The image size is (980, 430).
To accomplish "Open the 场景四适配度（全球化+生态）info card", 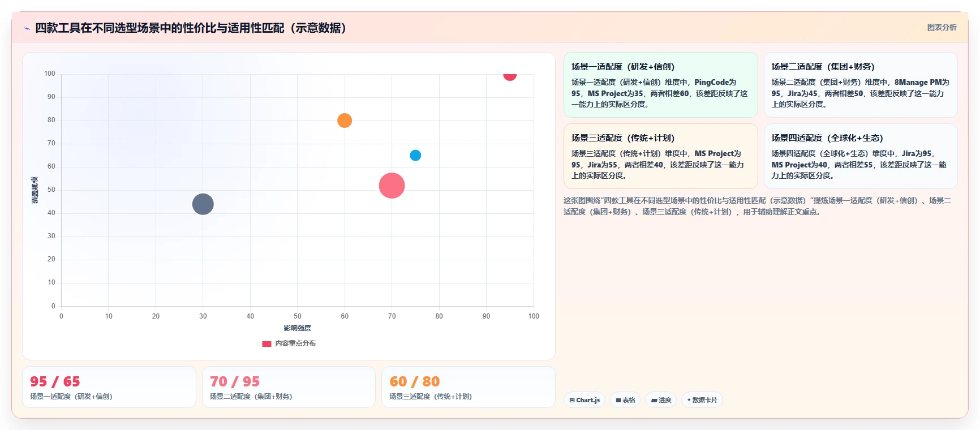I will [861, 156].
